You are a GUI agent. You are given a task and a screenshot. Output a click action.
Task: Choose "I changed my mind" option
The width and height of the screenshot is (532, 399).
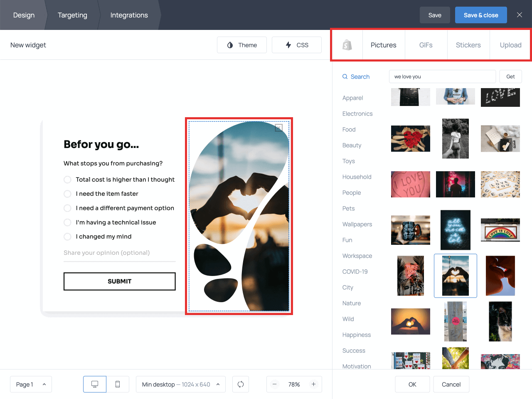(x=67, y=236)
